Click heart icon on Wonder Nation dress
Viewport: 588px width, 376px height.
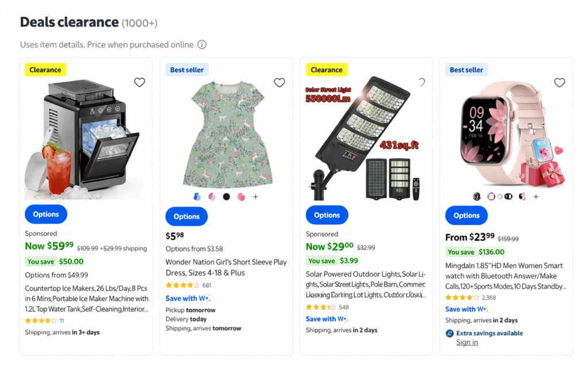coord(280,82)
